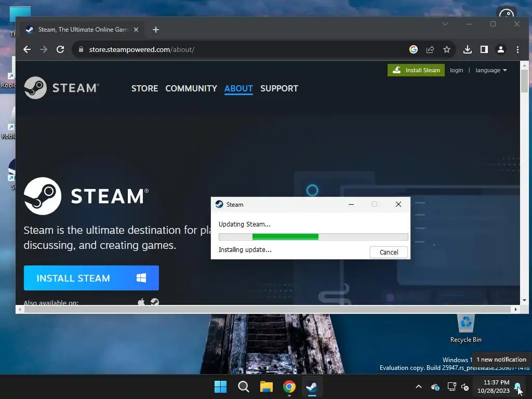Click page vertical scrollbar thumb
This screenshot has height=399, width=532.
coord(524,81)
